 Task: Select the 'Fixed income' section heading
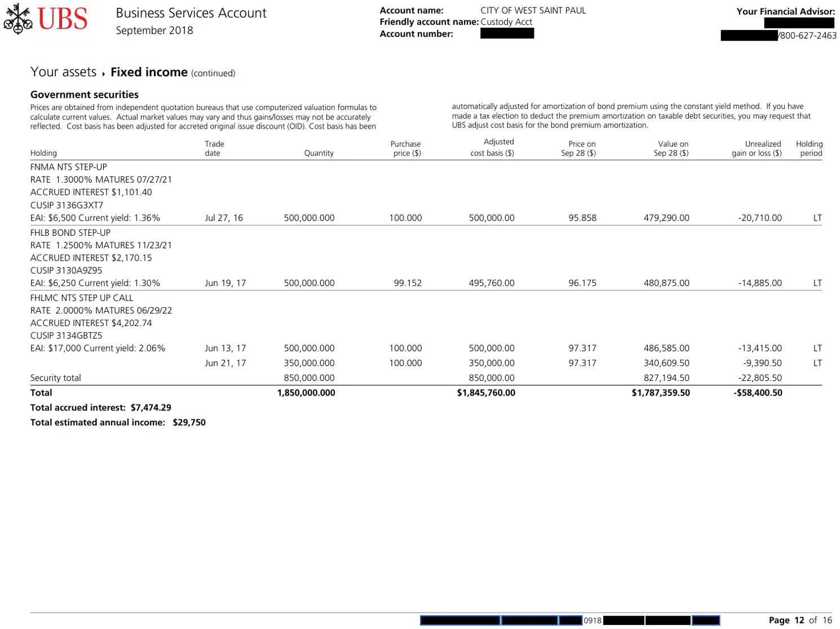pos(149,72)
